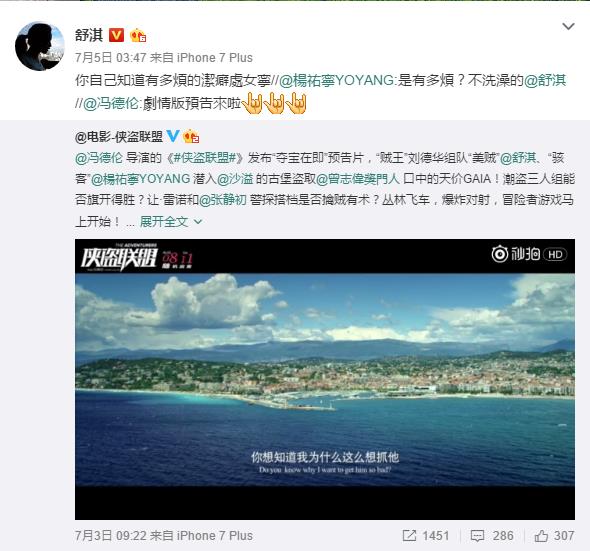Viewport: 590px width, 551px height.
Task: Click the membership badge beside 电影-侠盗联盟
Action: pyautogui.click(x=191, y=136)
